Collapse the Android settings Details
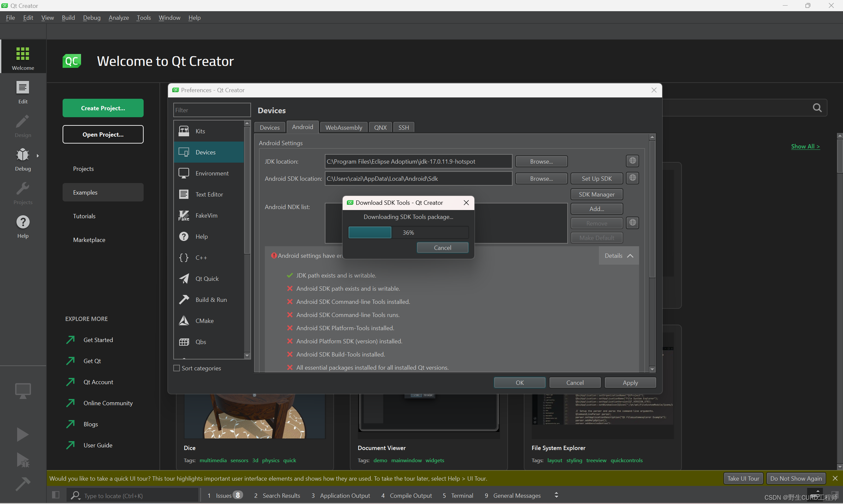Viewport: 843px width, 504px height. (x=618, y=256)
